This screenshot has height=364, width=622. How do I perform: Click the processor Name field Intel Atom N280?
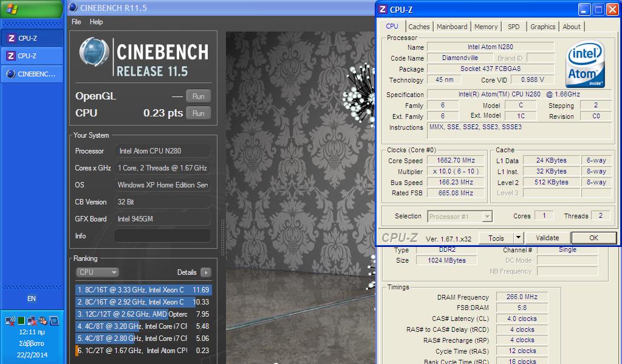490,47
